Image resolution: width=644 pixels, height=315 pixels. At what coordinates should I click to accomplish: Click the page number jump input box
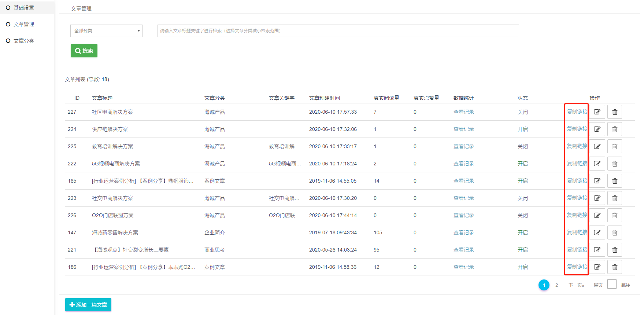click(612, 284)
